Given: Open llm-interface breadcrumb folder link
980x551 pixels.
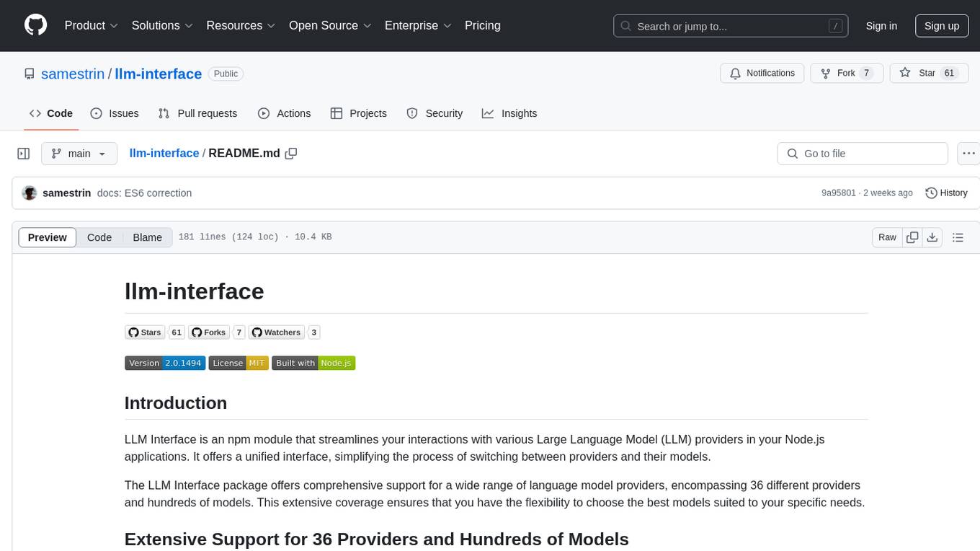Looking at the screenshot, I should [x=164, y=154].
